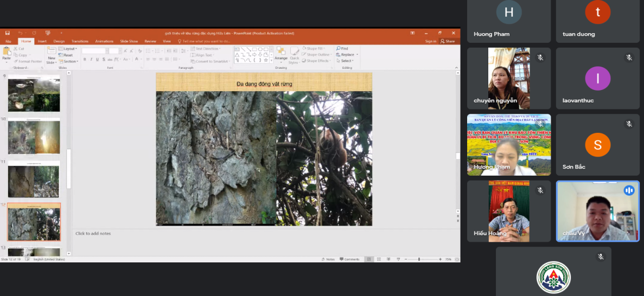Open the File tab
The height and width of the screenshot is (296, 644).
point(8,41)
